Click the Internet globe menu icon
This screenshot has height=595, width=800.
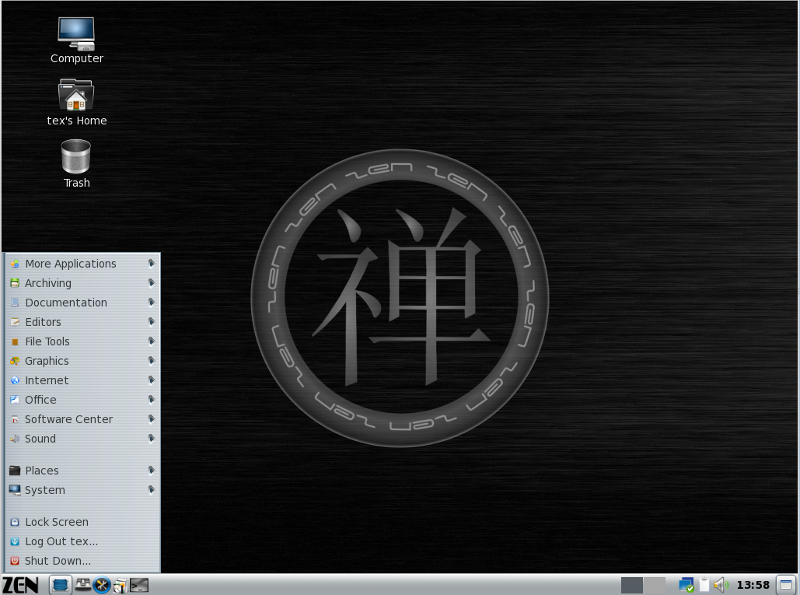tap(15, 380)
